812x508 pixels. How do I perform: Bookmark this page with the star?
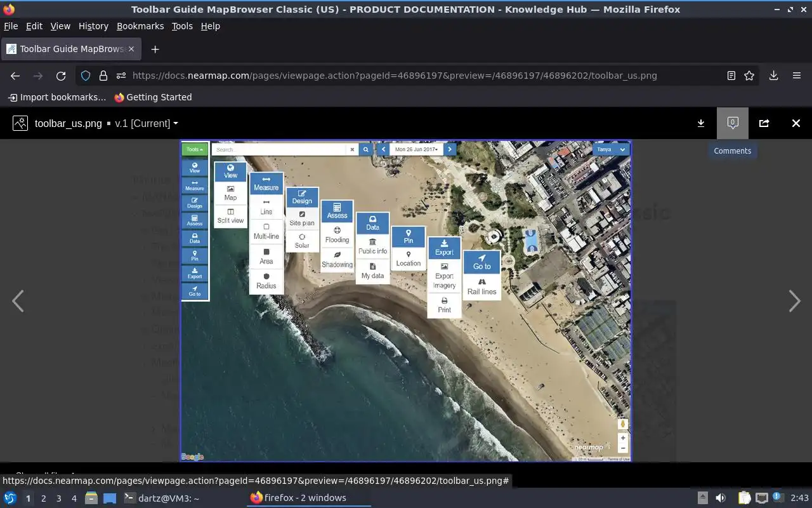pyautogui.click(x=749, y=76)
